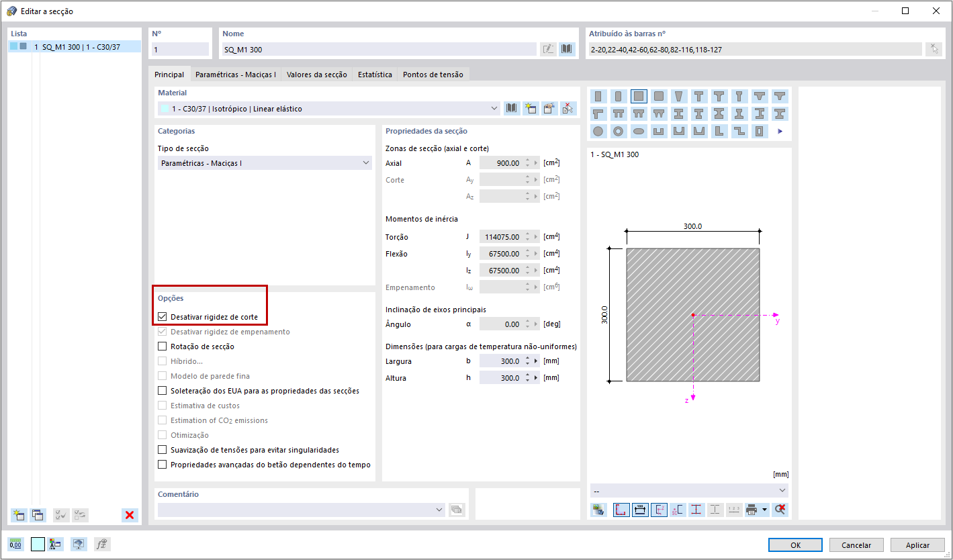Pick the hollow ring (pipe) section shape

619,131
